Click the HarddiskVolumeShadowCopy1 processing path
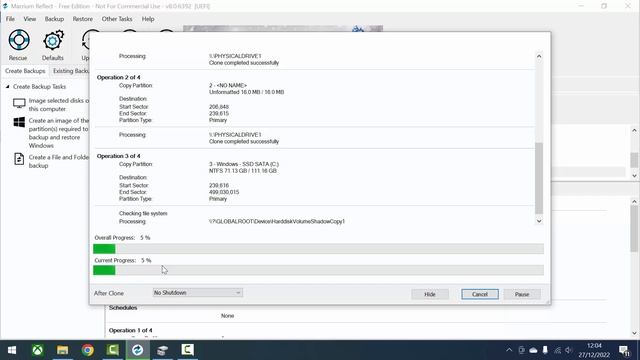Screen dimensions: 640x360 coord(277,221)
